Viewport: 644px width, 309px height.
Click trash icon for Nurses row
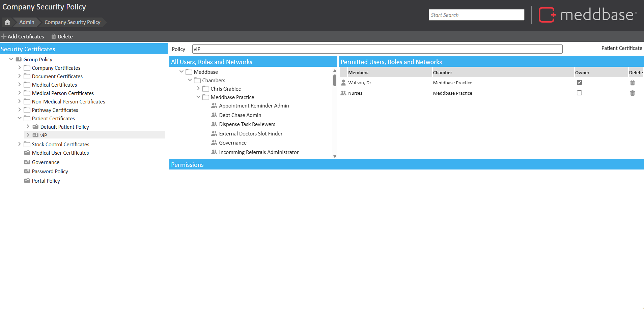point(632,93)
